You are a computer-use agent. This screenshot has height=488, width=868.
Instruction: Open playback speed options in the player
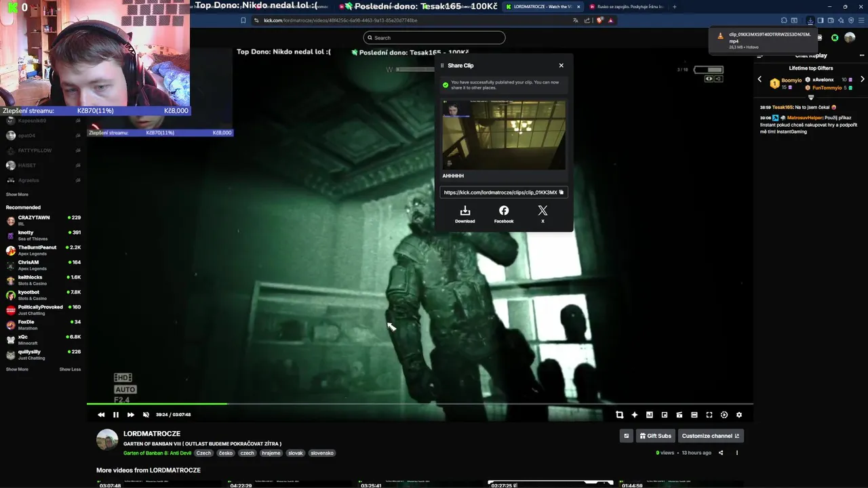tap(724, 415)
